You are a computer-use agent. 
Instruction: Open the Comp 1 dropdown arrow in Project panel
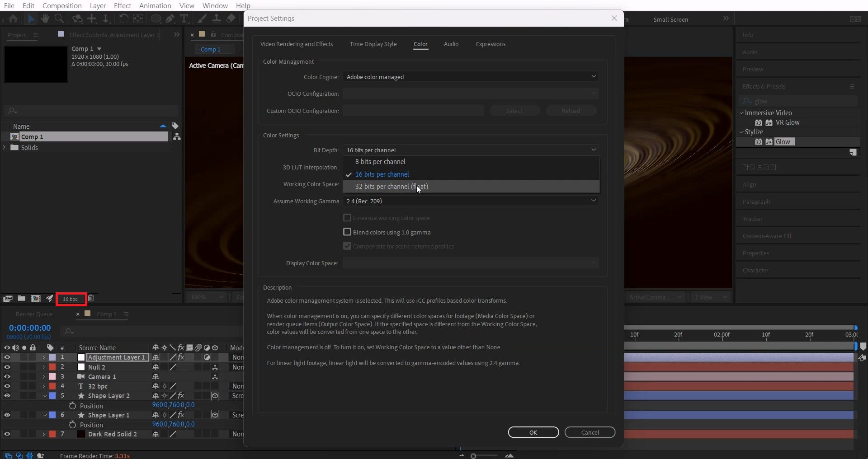[99, 49]
